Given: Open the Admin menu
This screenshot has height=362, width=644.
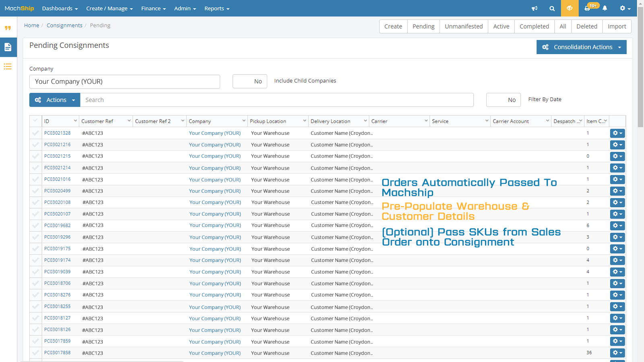Looking at the screenshot, I should click(185, 8).
